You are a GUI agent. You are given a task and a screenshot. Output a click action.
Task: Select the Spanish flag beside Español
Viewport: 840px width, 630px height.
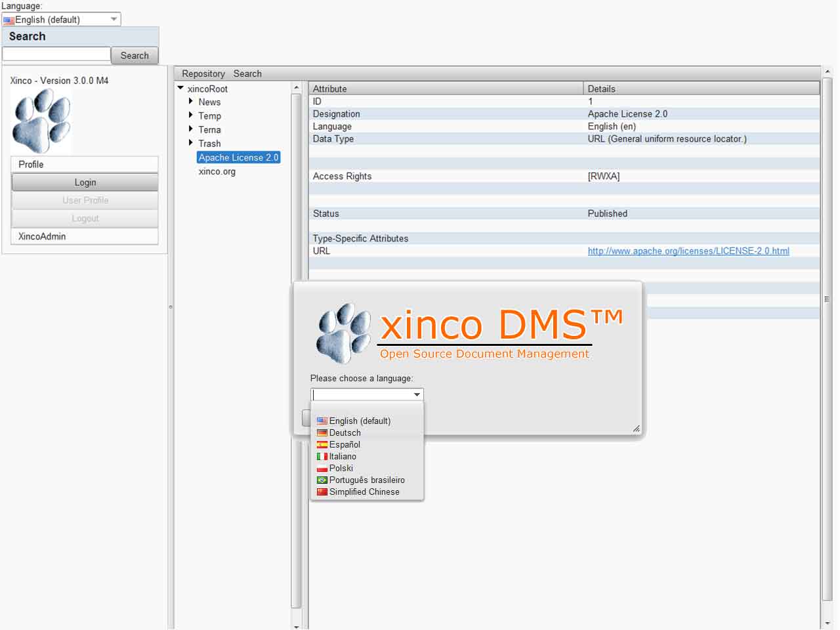pos(322,445)
